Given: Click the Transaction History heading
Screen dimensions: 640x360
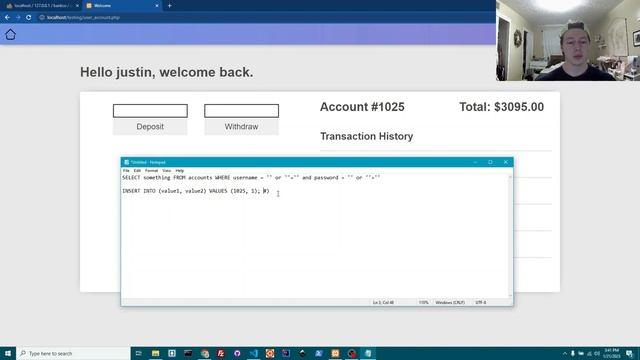Looking at the screenshot, I should click(x=367, y=136).
